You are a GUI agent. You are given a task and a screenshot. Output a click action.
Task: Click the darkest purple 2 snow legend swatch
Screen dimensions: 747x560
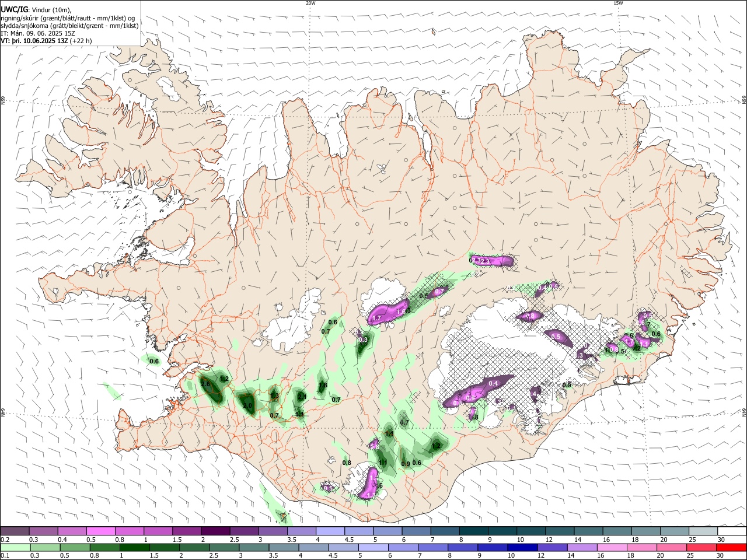215,531
